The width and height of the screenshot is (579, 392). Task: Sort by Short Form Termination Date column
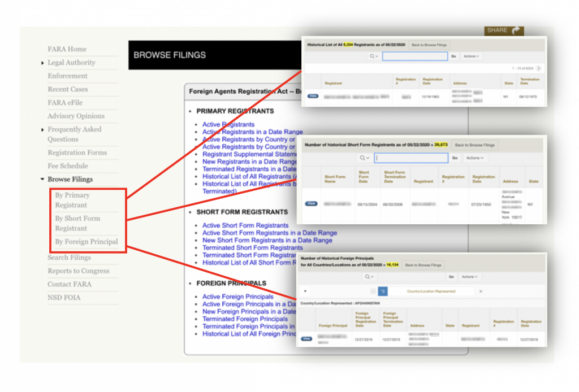coord(394,177)
